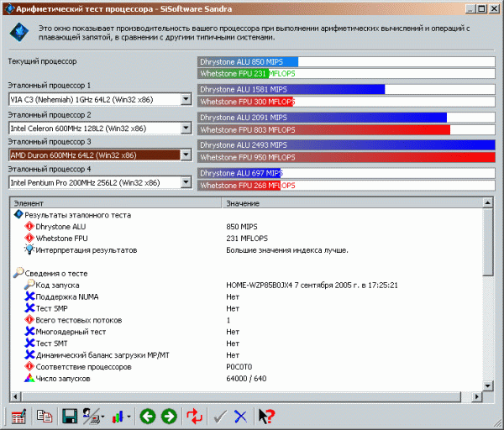Click the Dhrystone ALU row red icon

29,226
